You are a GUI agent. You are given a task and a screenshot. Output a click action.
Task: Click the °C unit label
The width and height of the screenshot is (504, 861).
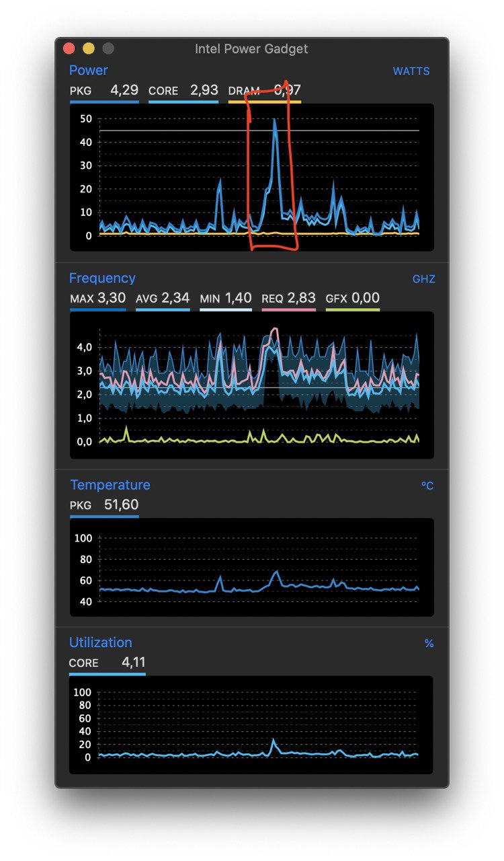click(427, 486)
